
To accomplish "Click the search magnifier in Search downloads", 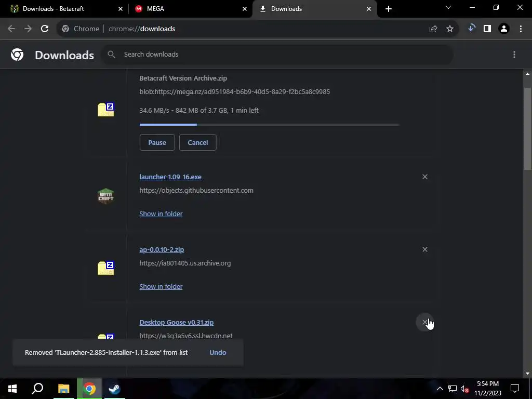I will [111, 54].
